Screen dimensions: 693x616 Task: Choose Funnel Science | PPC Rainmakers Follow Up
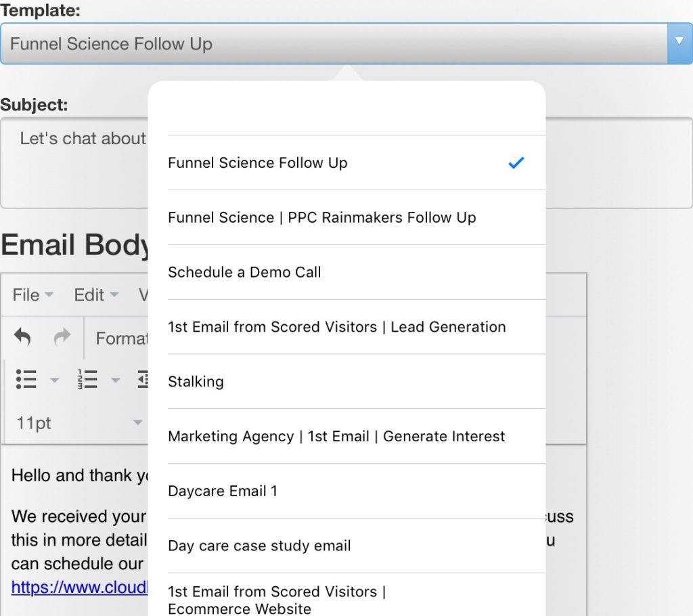pyautogui.click(x=322, y=217)
